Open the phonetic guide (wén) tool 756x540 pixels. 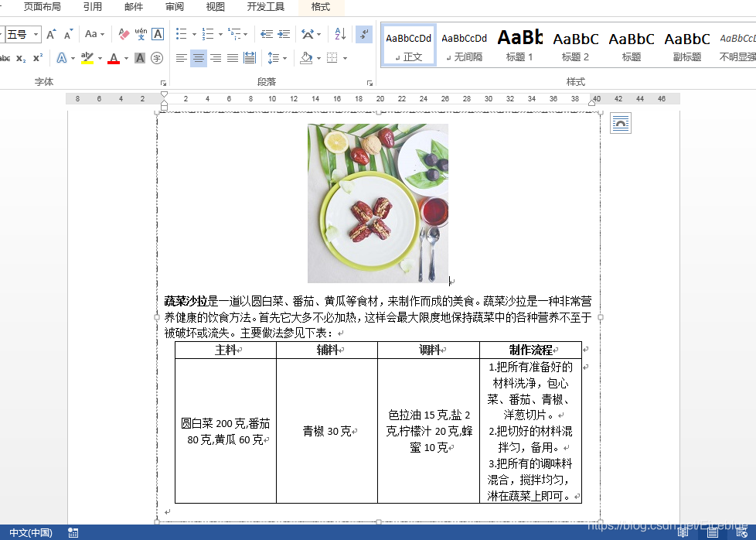coord(141,34)
